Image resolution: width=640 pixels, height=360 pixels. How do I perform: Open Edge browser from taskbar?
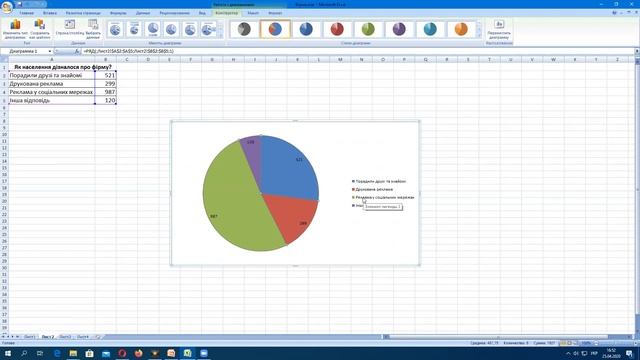click(57, 353)
